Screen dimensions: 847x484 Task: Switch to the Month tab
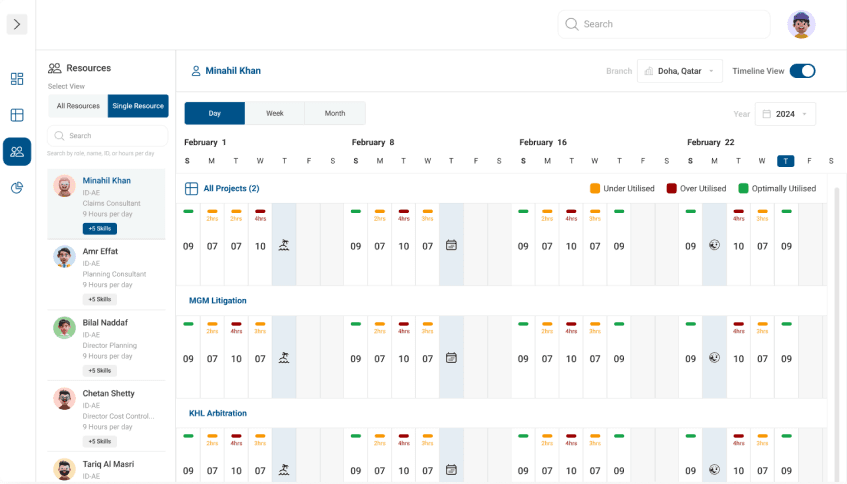[x=335, y=113]
